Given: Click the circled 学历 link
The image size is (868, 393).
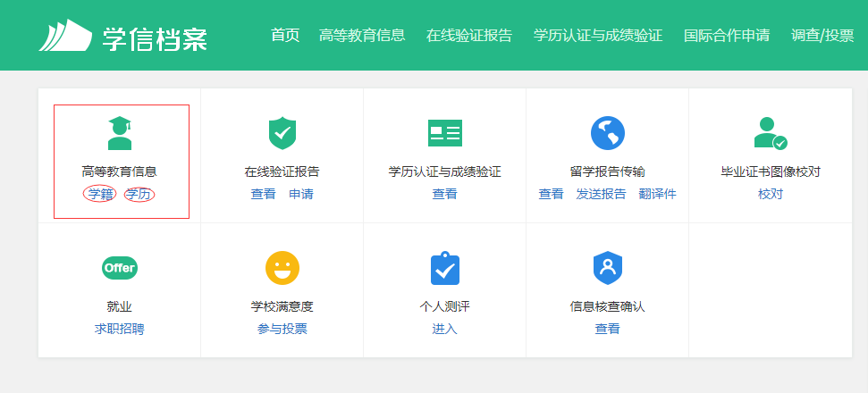Looking at the screenshot, I should coord(139,194).
